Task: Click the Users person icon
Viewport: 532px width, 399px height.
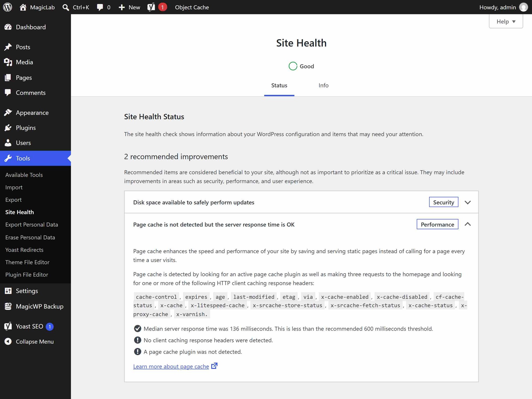Action: 8,143
